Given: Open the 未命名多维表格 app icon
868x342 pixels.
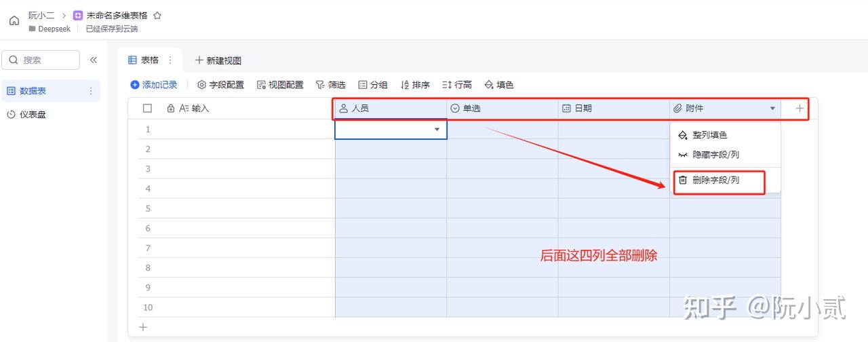Looking at the screenshot, I should 78,15.
